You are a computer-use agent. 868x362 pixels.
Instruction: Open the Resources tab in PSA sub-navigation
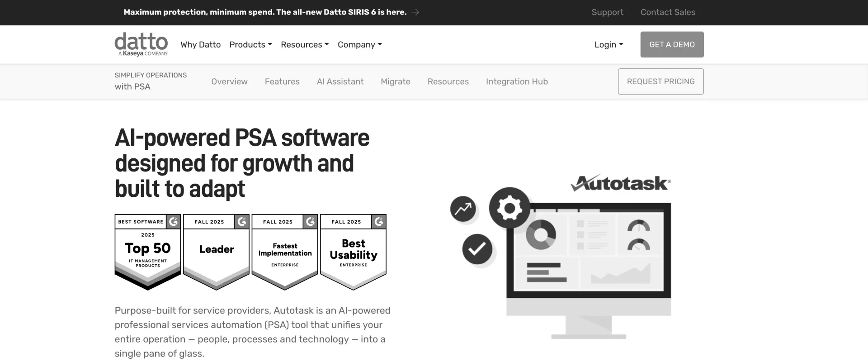coord(448,81)
